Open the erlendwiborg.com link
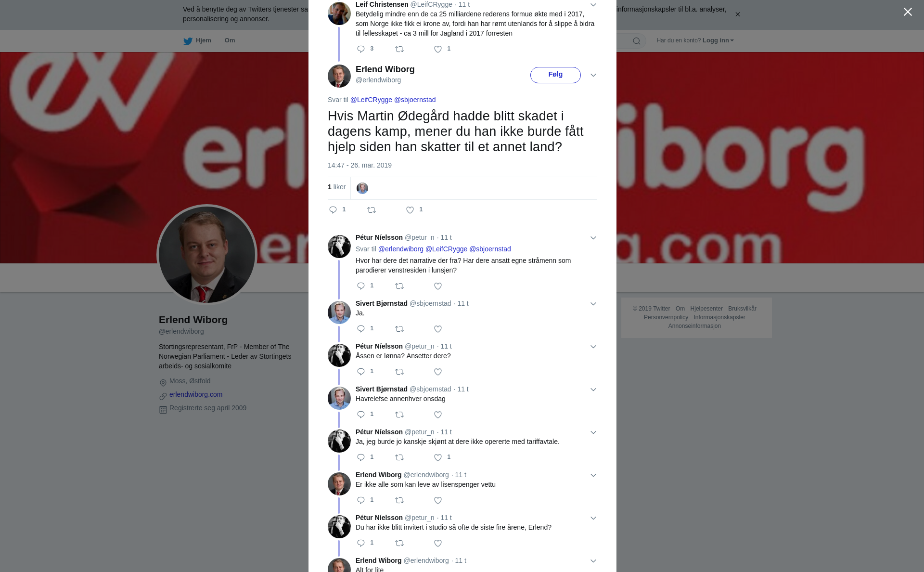The width and height of the screenshot is (924, 572). 196,394
